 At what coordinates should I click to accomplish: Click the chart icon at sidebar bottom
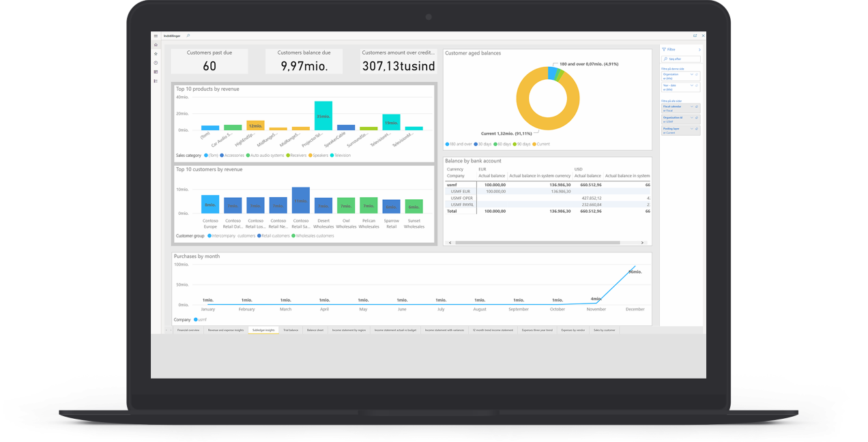tap(156, 80)
